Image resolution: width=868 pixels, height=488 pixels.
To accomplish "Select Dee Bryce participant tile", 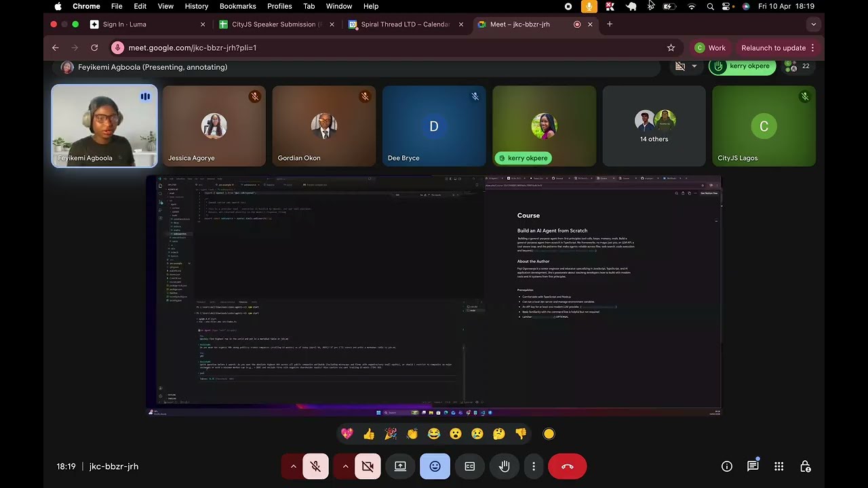I will 434,126.
